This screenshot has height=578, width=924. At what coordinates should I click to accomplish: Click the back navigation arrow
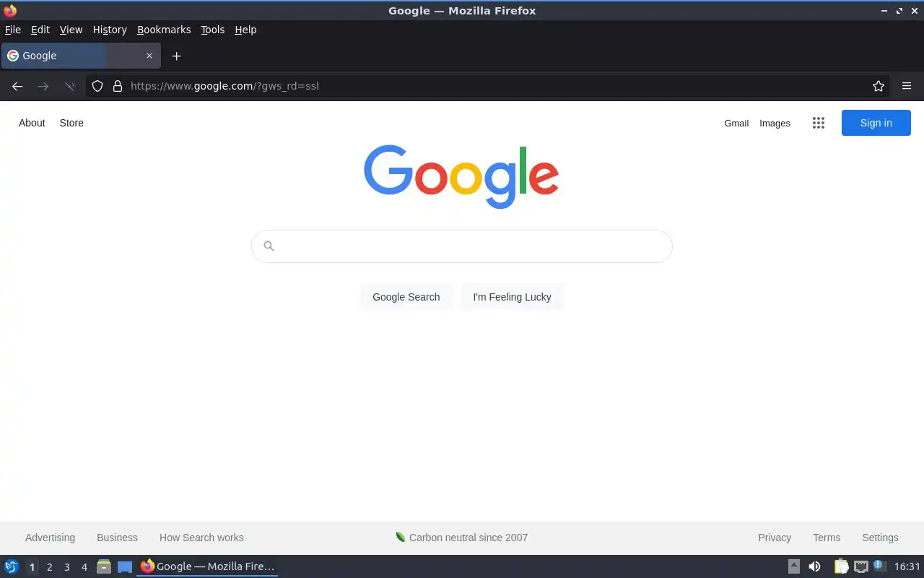point(17,86)
